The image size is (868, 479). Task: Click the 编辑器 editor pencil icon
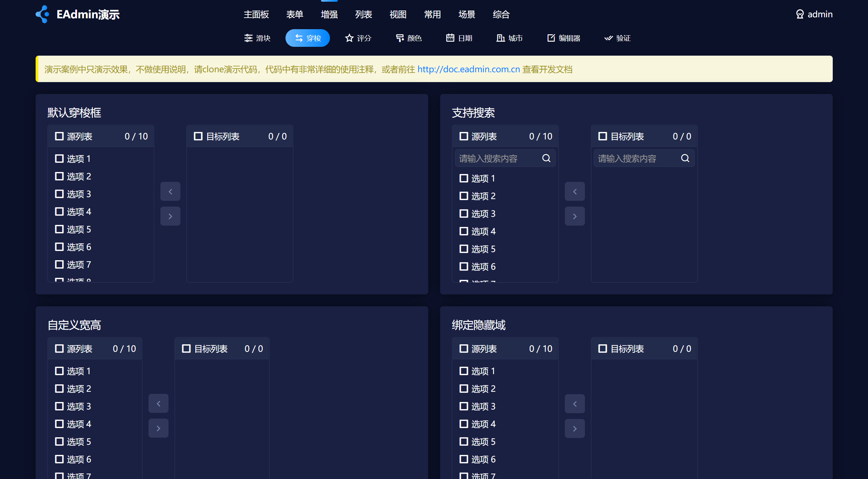pyautogui.click(x=551, y=38)
